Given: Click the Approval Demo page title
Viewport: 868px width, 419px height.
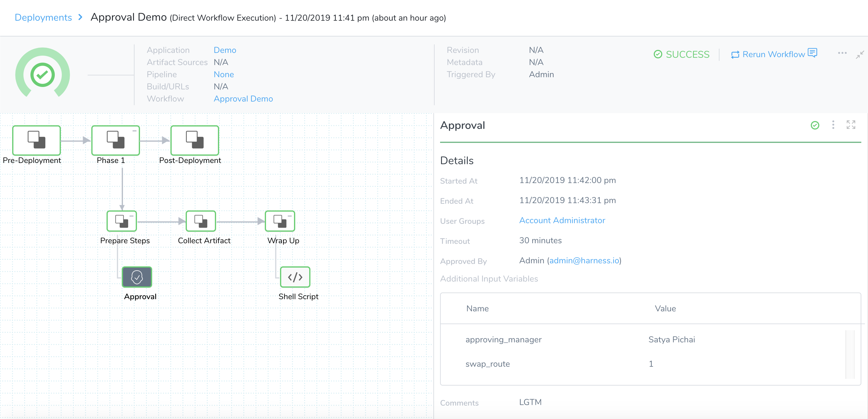Looking at the screenshot, I should point(128,17).
